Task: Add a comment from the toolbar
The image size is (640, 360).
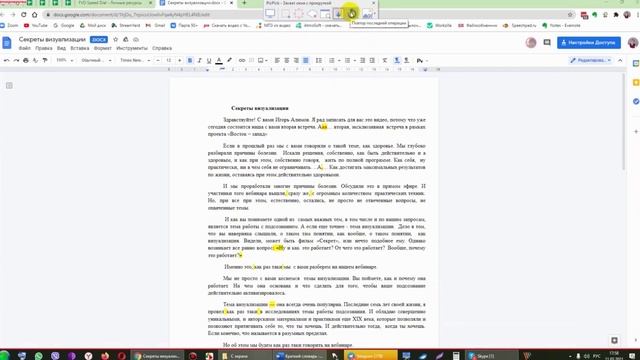Action: [x=251, y=60]
